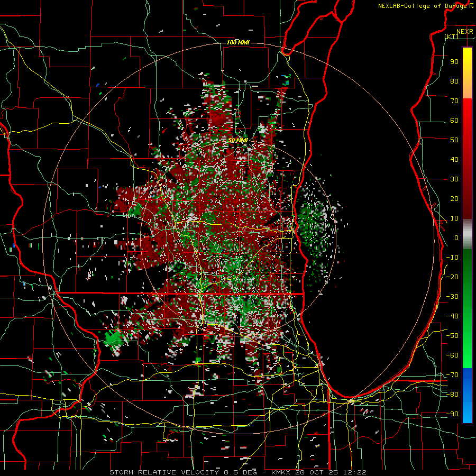The image size is (476, 476).
Task: Click the positive 20 scale label
Action: tap(454, 199)
